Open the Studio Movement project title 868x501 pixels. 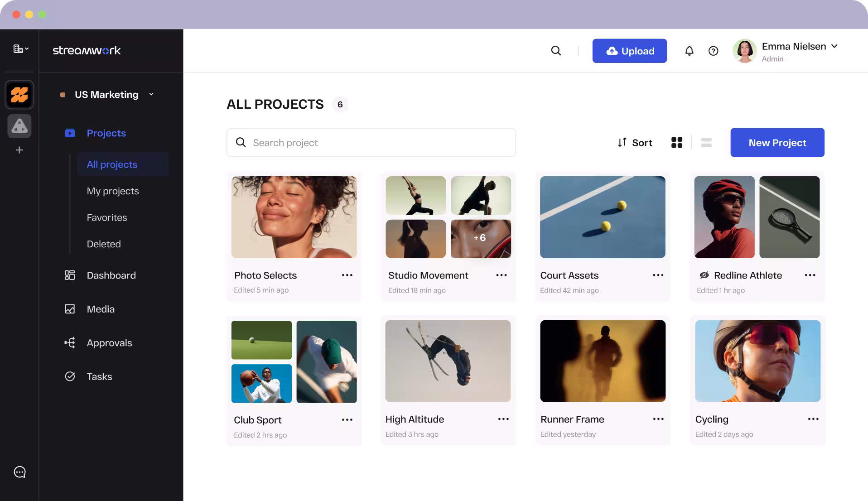click(x=428, y=275)
